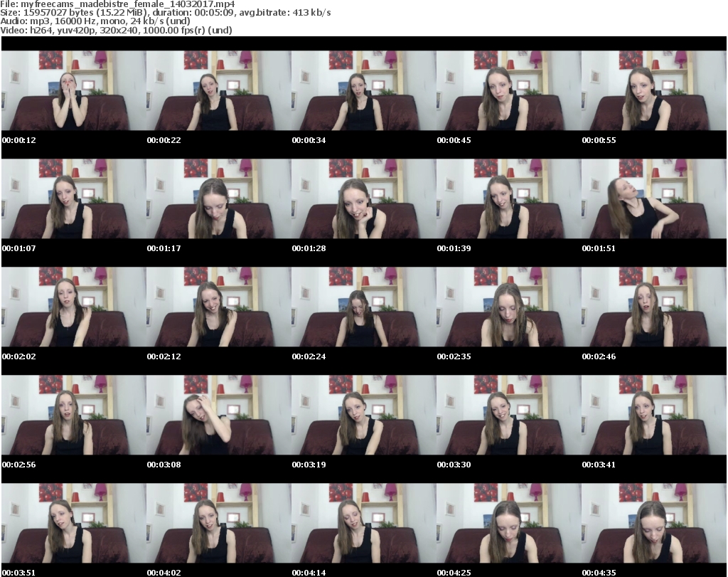This screenshot has width=728, height=577.
Task: Select the thumbnail frame stamped 00:02:12
Action: pos(219,307)
